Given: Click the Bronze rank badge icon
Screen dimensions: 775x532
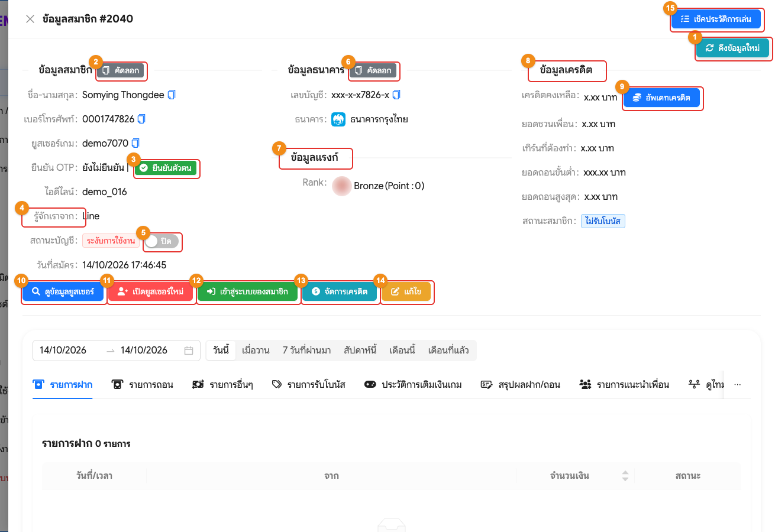Looking at the screenshot, I should click(342, 186).
